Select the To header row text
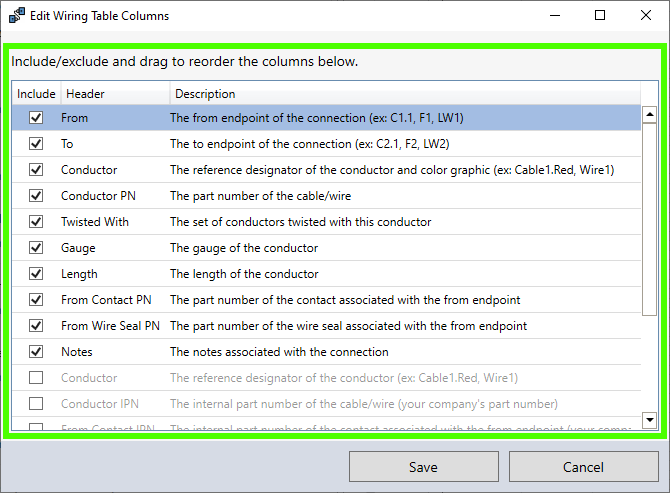670x493 pixels. (x=67, y=144)
